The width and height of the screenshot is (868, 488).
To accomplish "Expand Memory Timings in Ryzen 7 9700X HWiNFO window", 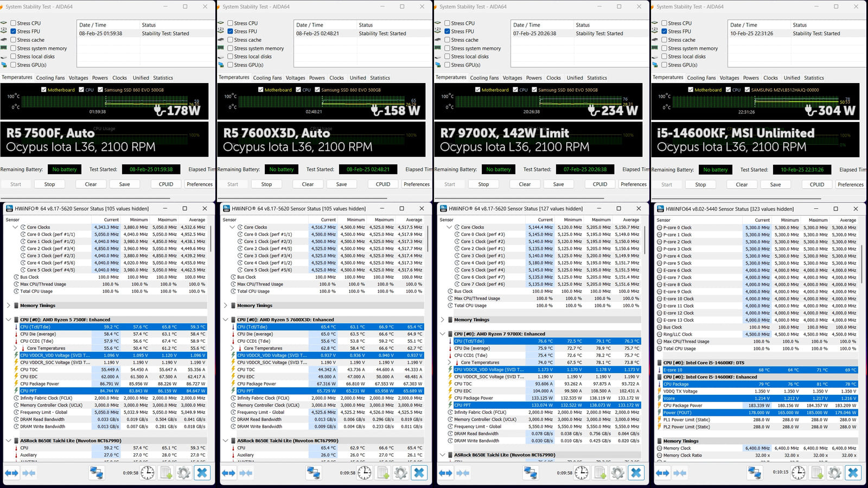I will point(443,319).
